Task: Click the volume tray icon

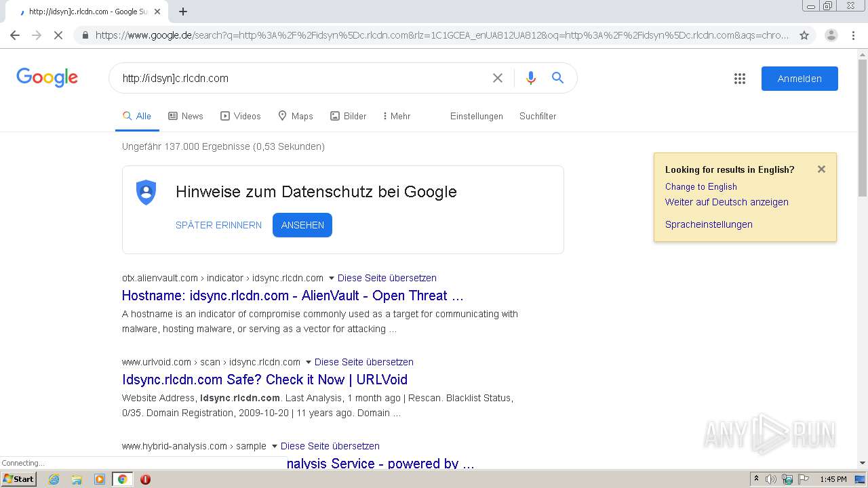Action: tap(770, 479)
